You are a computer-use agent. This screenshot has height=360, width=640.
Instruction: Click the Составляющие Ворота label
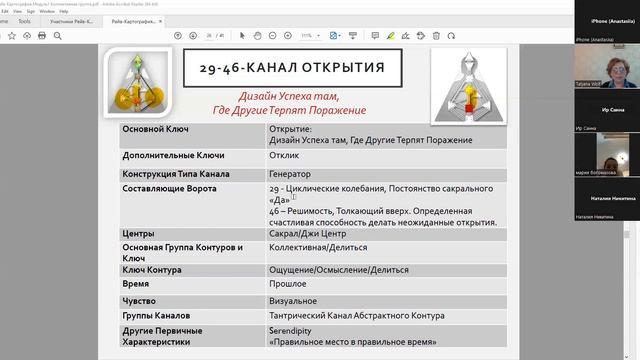coord(169,189)
